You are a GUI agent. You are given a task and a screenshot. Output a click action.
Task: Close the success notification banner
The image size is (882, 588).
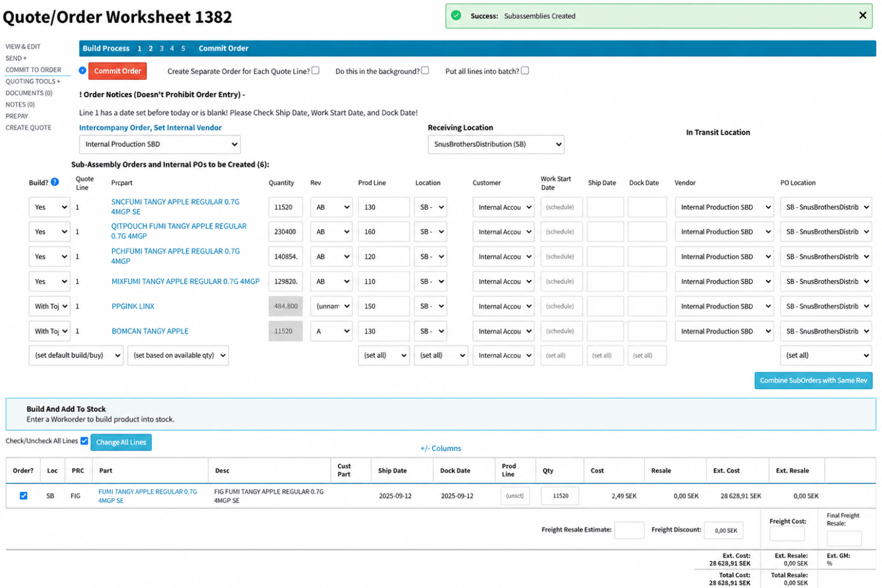coord(862,15)
